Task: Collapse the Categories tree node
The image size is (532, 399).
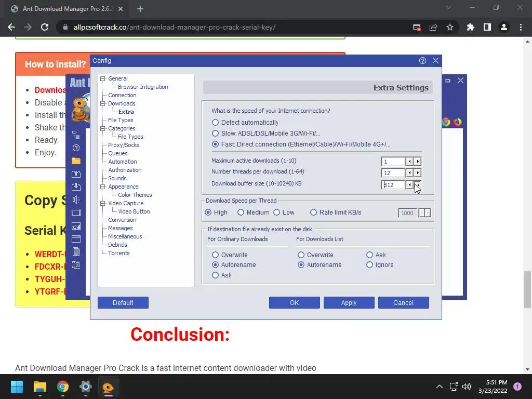Action: [x=102, y=129]
